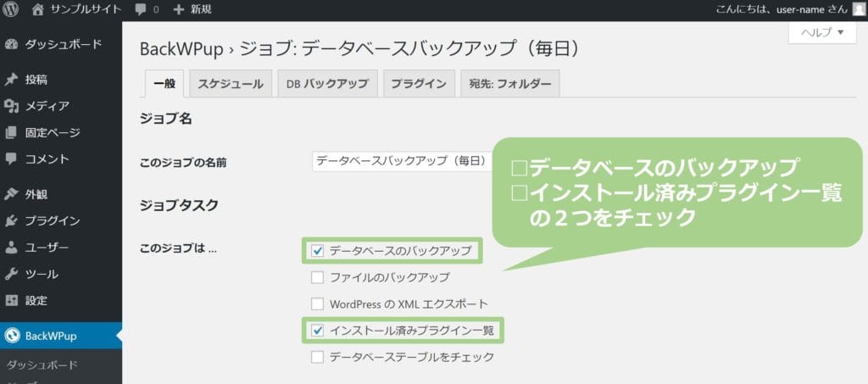The height and width of the screenshot is (384, 868).
Task: Click the WordPress logo icon
Action: pos(11,9)
